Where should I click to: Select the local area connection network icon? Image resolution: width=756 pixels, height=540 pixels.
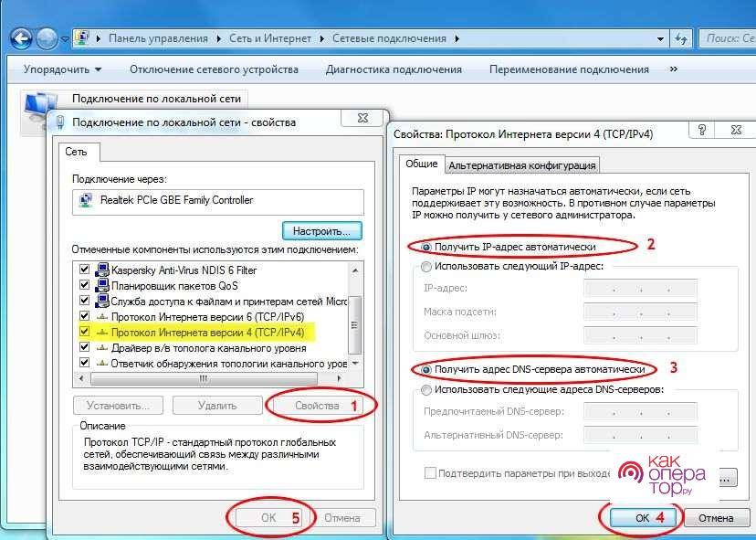pos(39,105)
